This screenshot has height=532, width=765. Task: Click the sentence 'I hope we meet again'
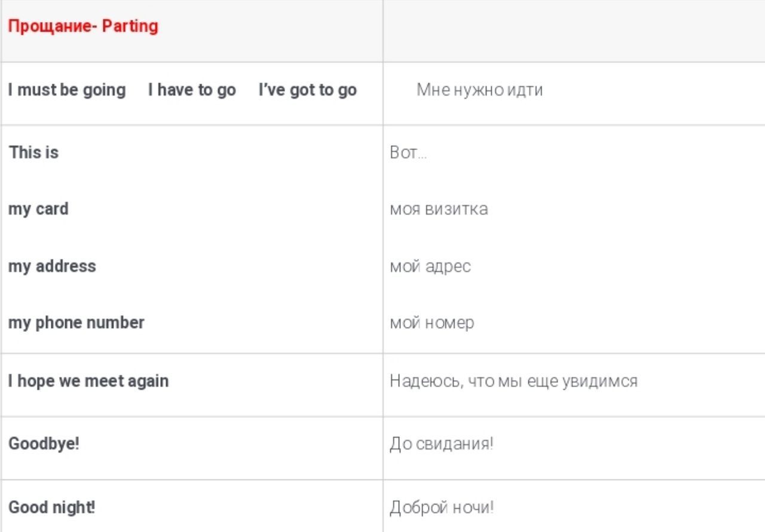(88, 381)
